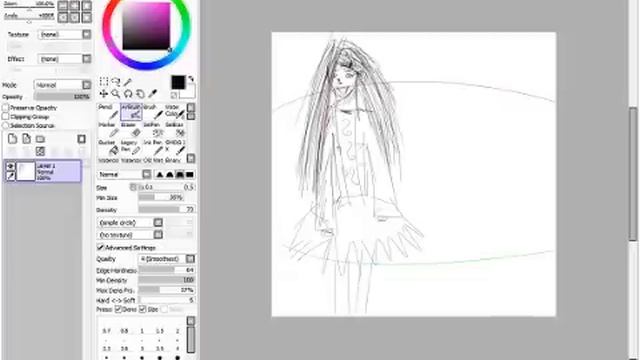Select the Move tool

pos(104,94)
